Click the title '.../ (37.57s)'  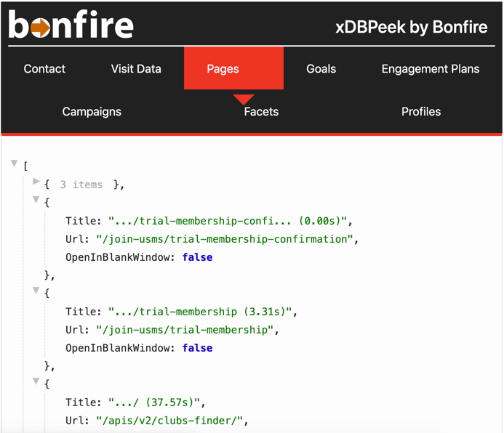pos(154,402)
